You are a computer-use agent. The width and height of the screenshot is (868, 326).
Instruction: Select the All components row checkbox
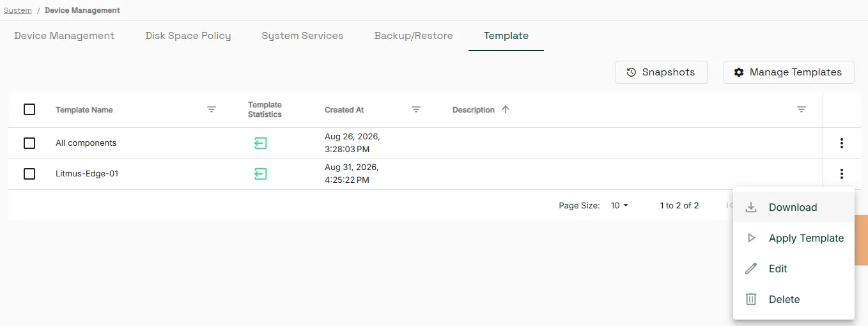coord(29,143)
